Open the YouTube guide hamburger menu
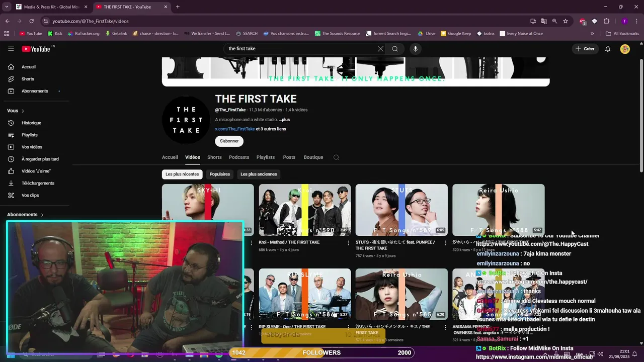This screenshot has height=362, width=644. pyautogui.click(x=11, y=49)
